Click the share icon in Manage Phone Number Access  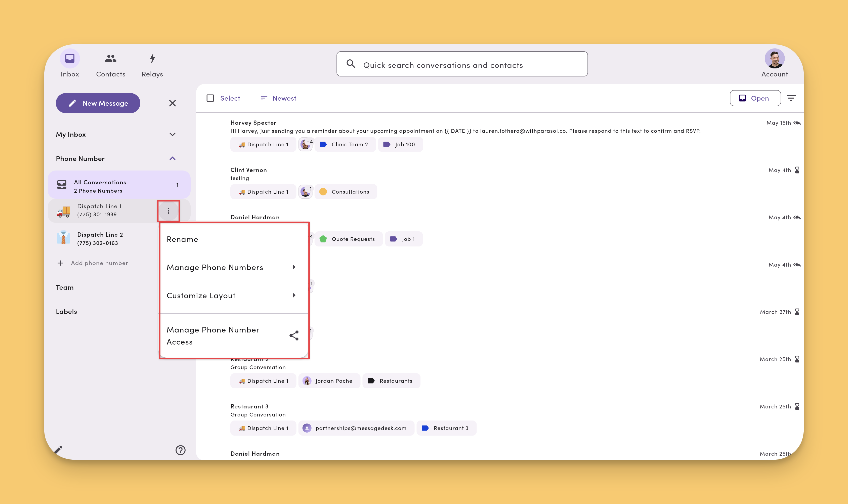point(294,335)
